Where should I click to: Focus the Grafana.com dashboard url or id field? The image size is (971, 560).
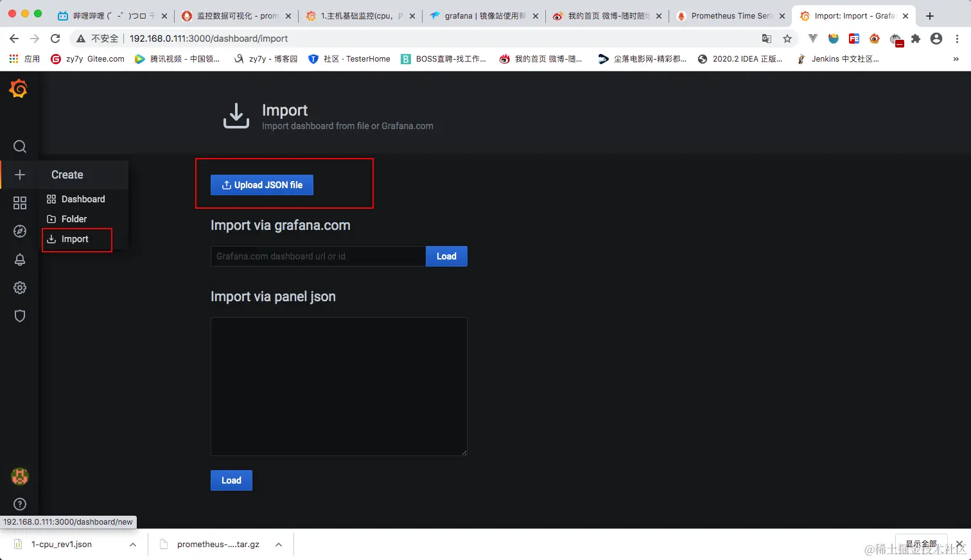coord(318,256)
